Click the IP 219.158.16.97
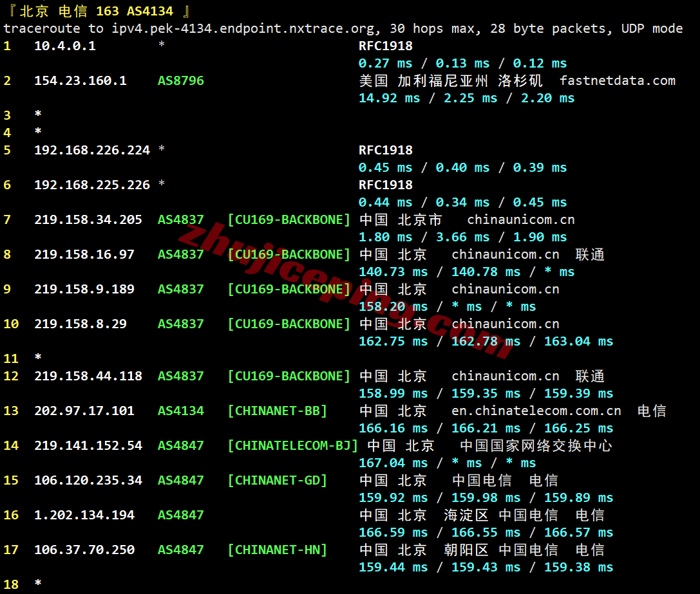 (84, 255)
